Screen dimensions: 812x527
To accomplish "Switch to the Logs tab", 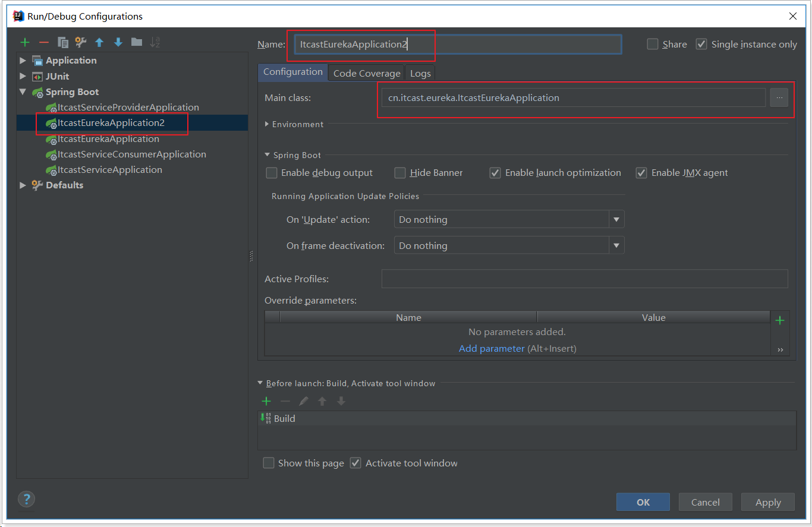I will coord(420,73).
